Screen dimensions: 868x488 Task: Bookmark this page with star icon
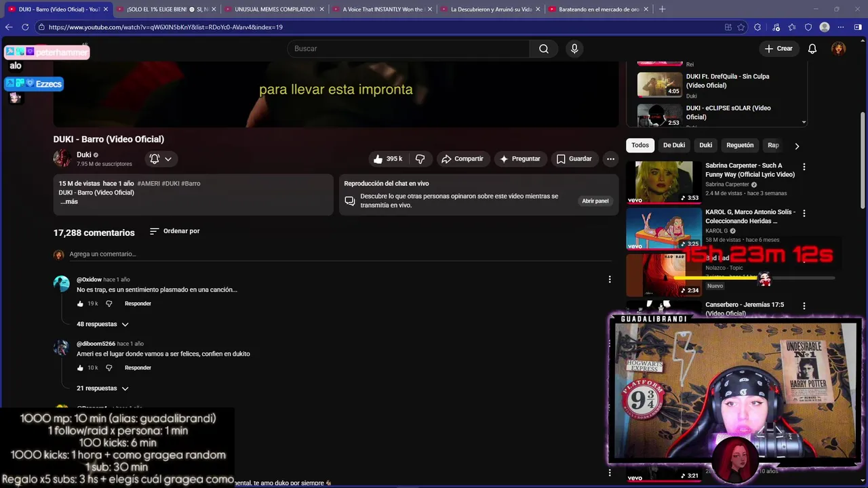coord(741,27)
